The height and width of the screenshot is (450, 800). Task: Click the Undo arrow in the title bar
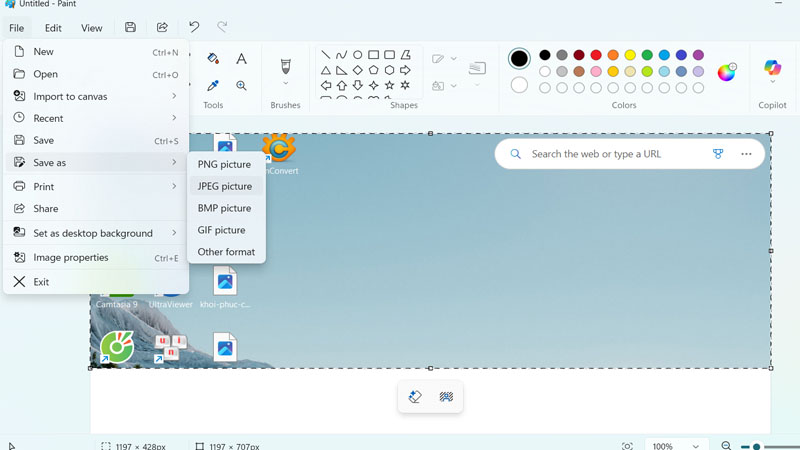tap(194, 28)
